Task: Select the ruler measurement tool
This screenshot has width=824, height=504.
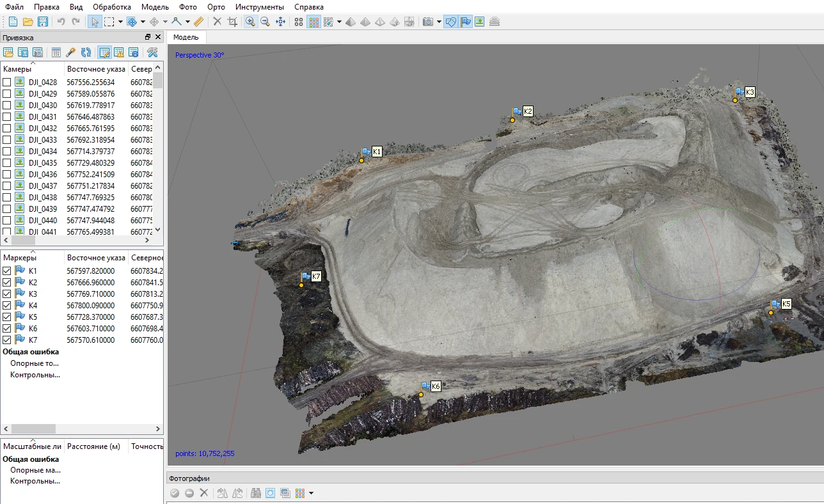Action: pos(198,22)
